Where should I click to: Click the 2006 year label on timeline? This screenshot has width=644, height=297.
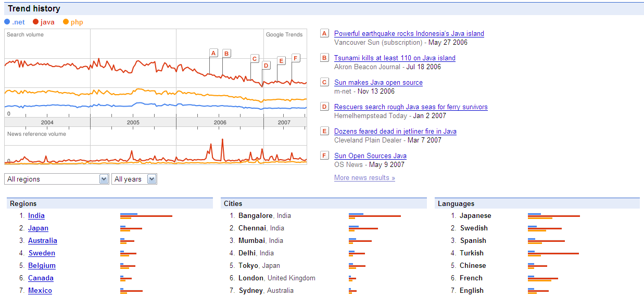click(x=220, y=122)
